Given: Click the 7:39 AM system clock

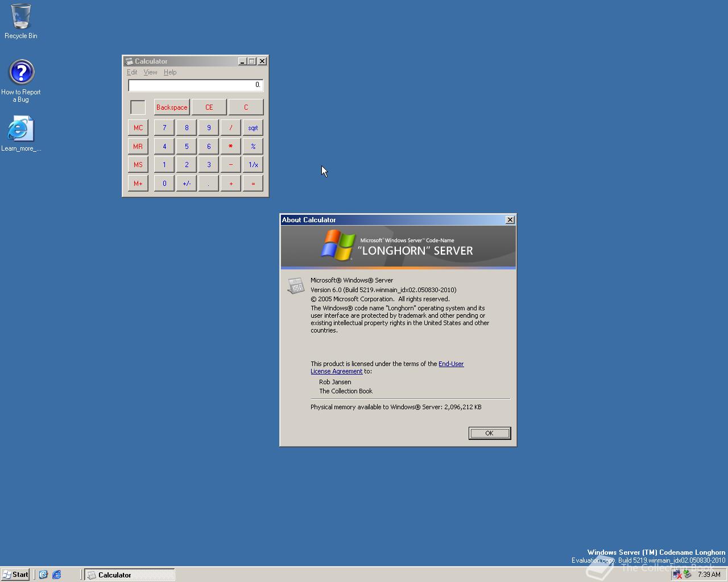Looking at the screenshot, I should pos(709,575).
